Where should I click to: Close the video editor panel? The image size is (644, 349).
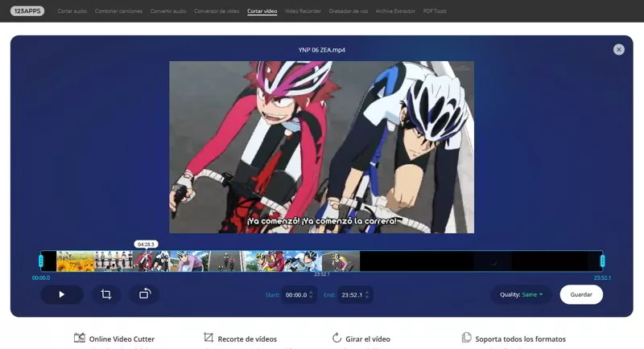[618, 49]
